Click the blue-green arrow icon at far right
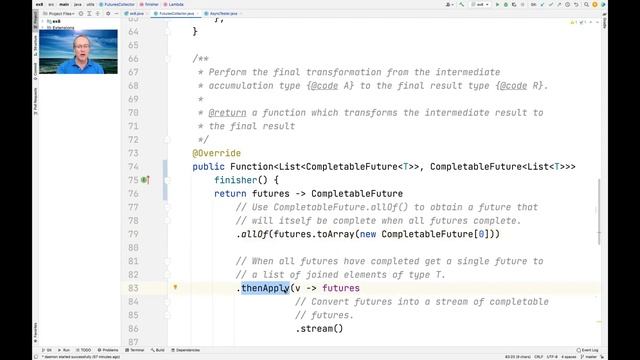The height and width of the screenshot is (360, 640). click(x=603, y=4)
